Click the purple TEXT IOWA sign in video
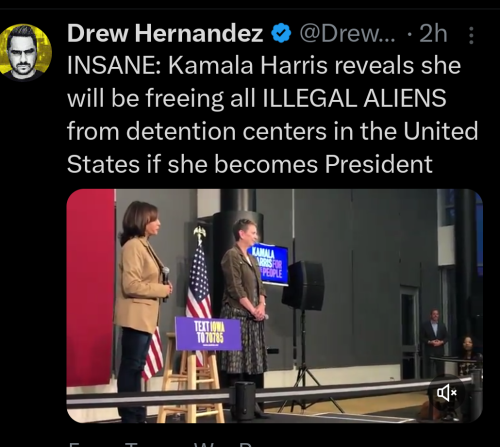Image resolution: width=500 pixels, height=447 pixels. point(208,333)
